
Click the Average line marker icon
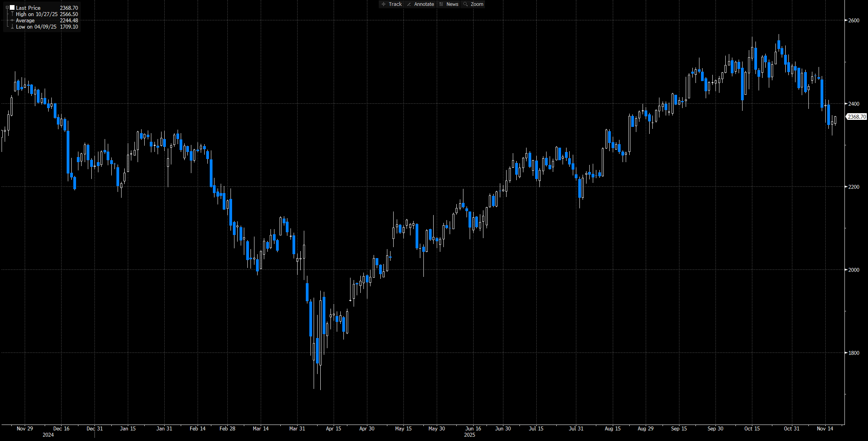[13, 20]
